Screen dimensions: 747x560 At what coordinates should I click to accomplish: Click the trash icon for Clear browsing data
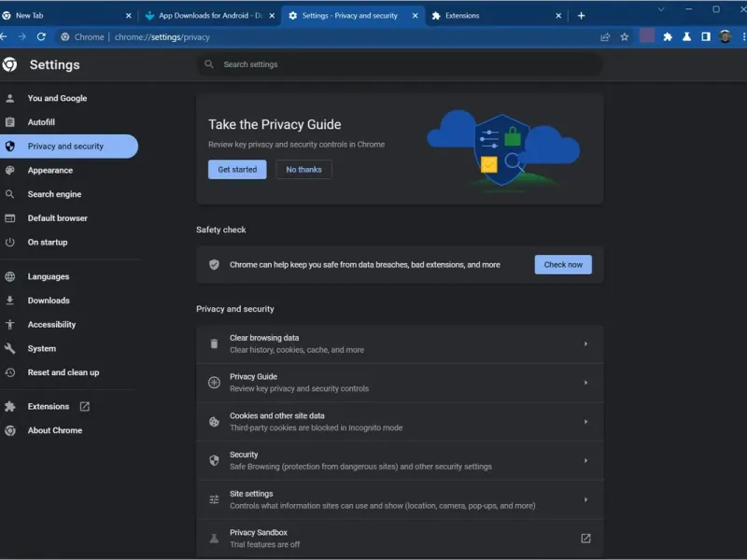214,343
